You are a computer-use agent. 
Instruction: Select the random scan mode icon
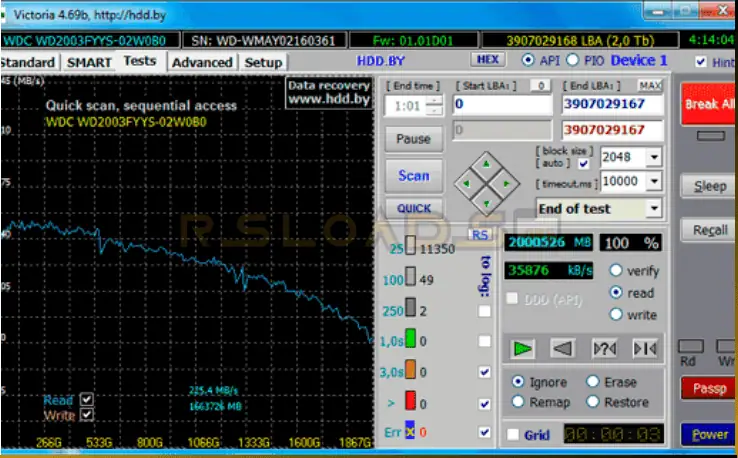[604, 348]
